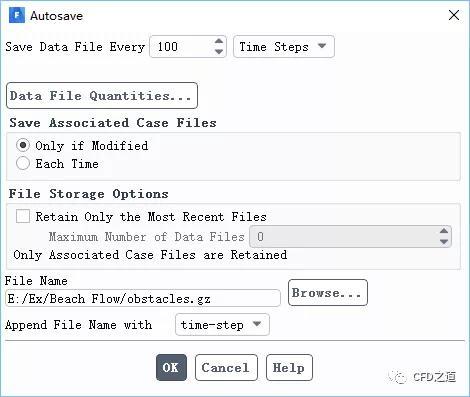Select the Each Time radio button
Screen dimensions: 470x397
click(x=23, y=163)
